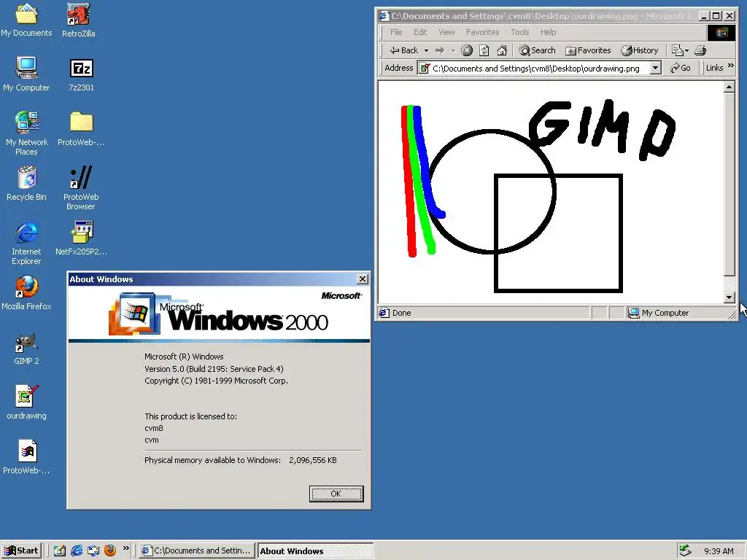This screenshot has height=560, width=747.
Task: Select the ProtoWeb folder on the desktop
Action: coord(81,129)
